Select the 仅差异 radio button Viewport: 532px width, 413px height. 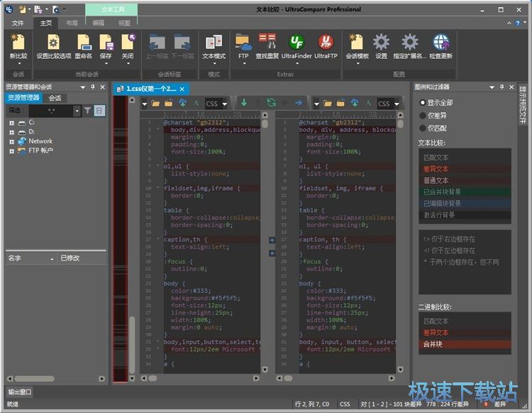(x=423, y=115)
